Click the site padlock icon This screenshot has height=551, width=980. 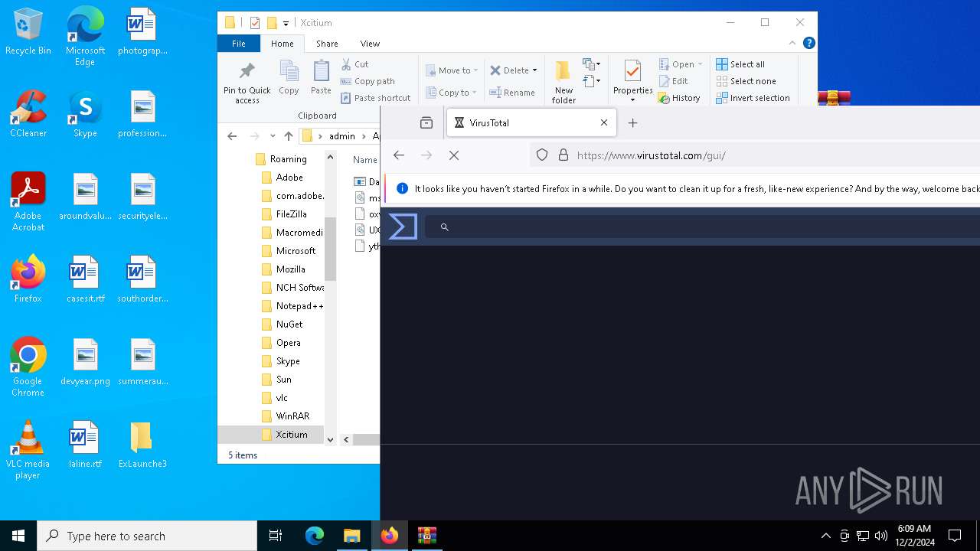(x=563, y=155)
